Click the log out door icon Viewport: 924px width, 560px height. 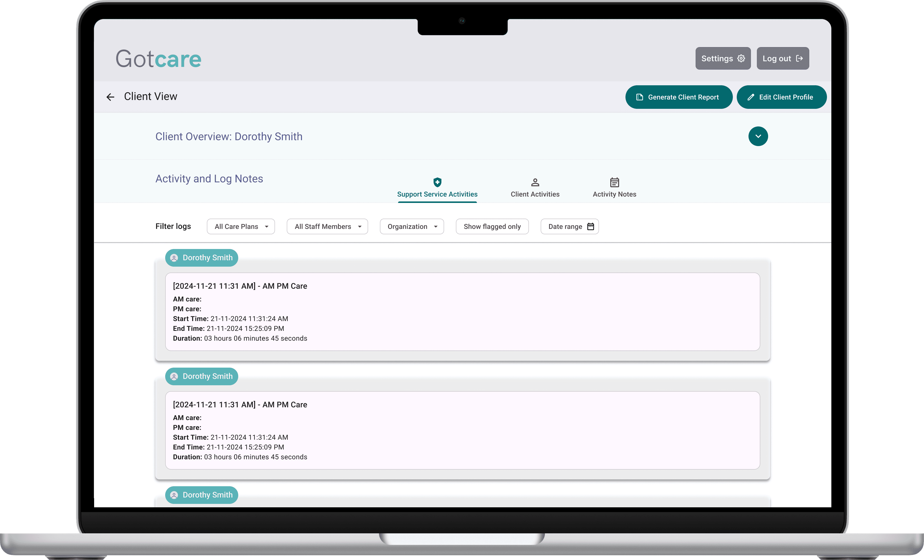point(799,59)
